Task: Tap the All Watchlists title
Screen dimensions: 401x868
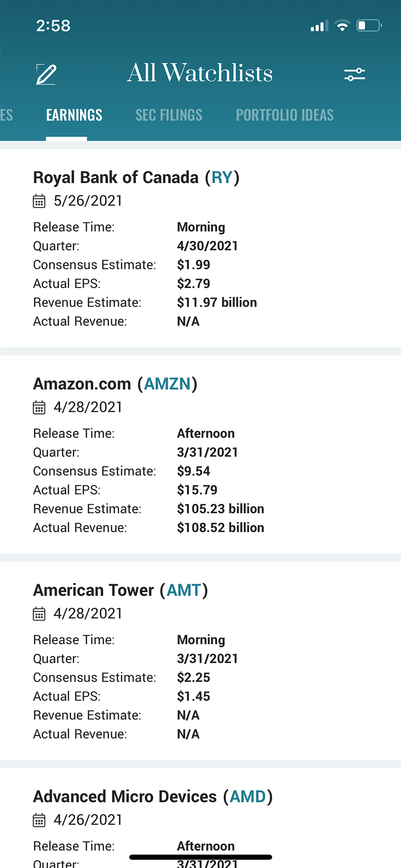Action: [x=200, y=73]
